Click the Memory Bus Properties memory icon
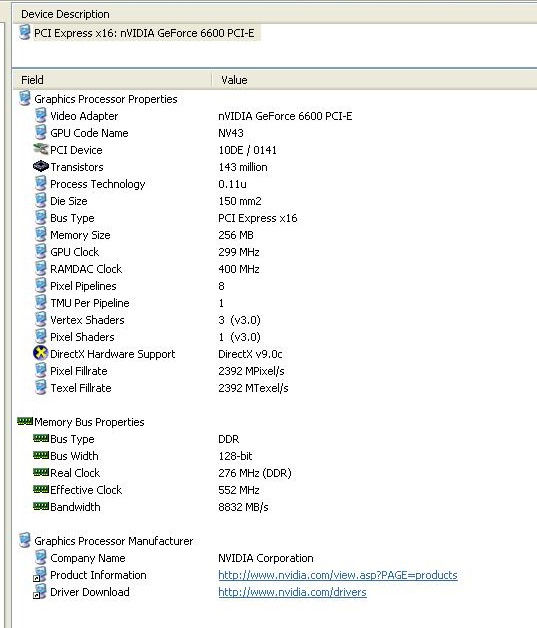 [25, 421]
